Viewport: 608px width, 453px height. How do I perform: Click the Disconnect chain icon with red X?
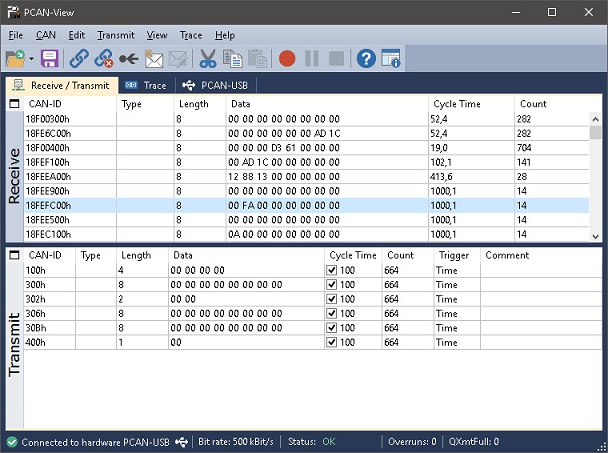104,59
